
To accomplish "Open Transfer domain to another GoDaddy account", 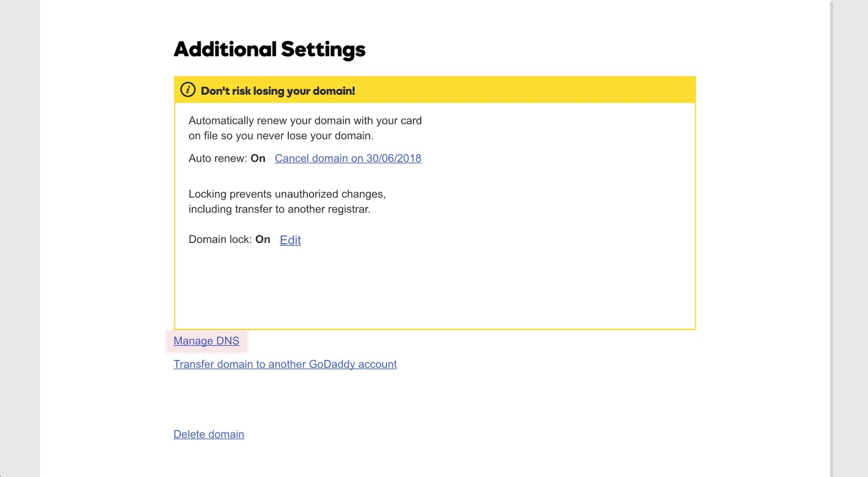I will pyautogui.click(x=285, y=364).
